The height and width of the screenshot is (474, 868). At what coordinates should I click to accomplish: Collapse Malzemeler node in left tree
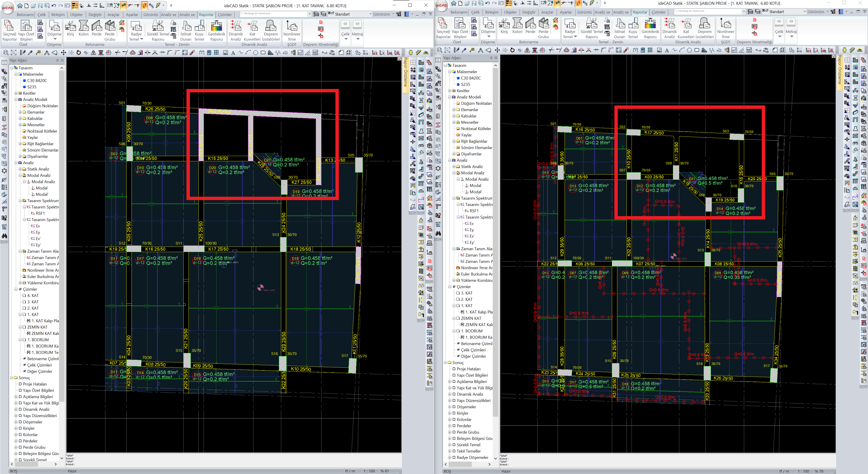pos(16,74)
